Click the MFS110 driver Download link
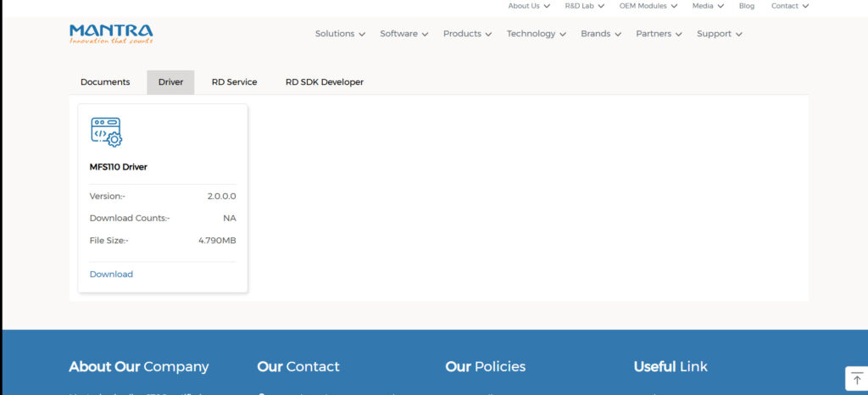Screen dimensions: 868x395 111,274
